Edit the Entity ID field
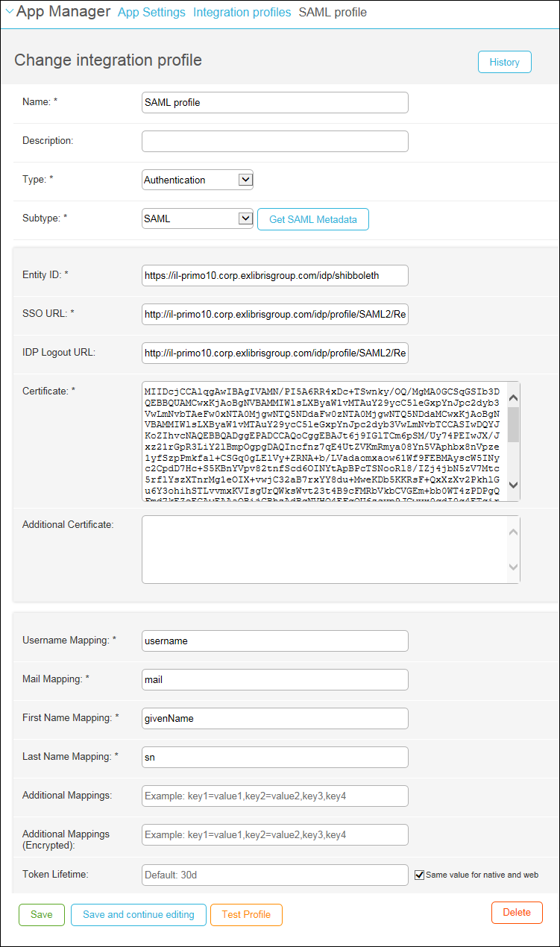This screenshot has width=560, height=947. pos(275,275)
